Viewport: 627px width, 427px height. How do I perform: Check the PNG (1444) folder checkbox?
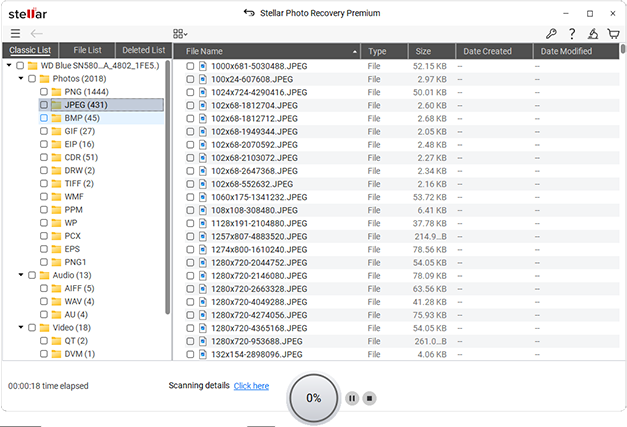point(44,92)
